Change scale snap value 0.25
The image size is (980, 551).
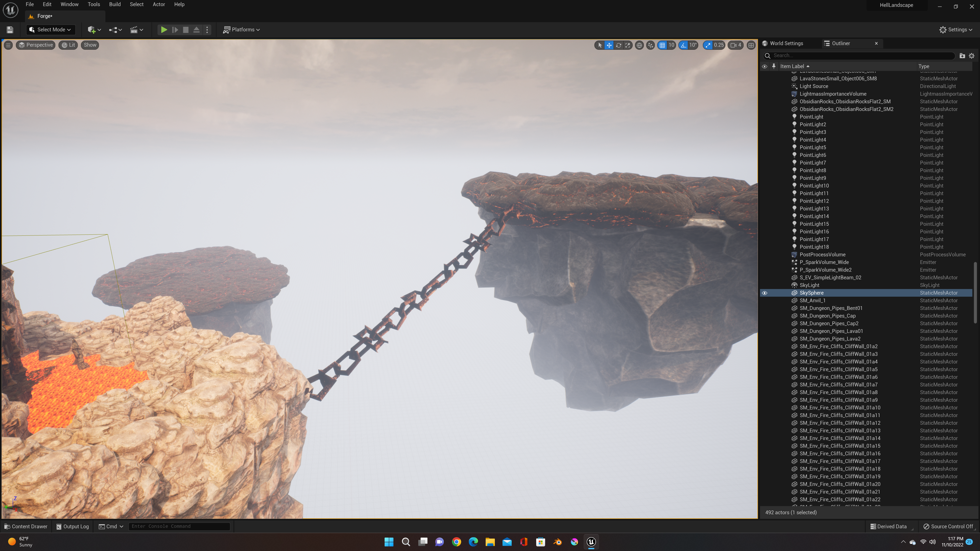click(719, 45)
